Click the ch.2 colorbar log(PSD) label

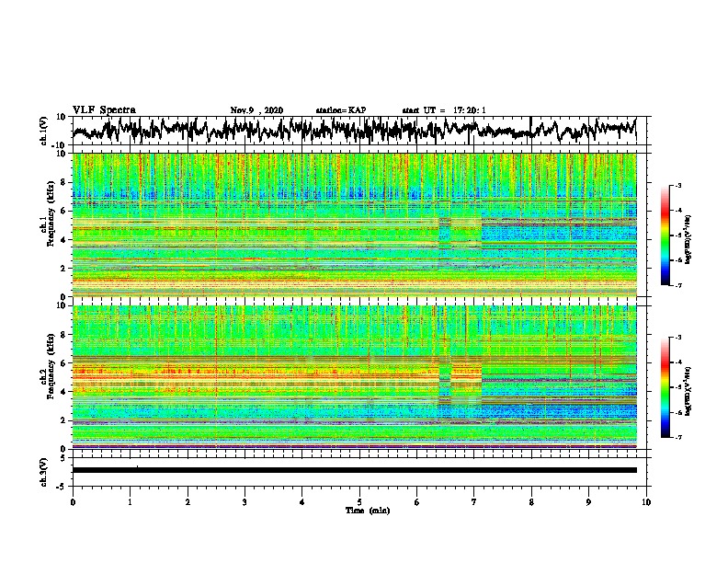point(688,390)
